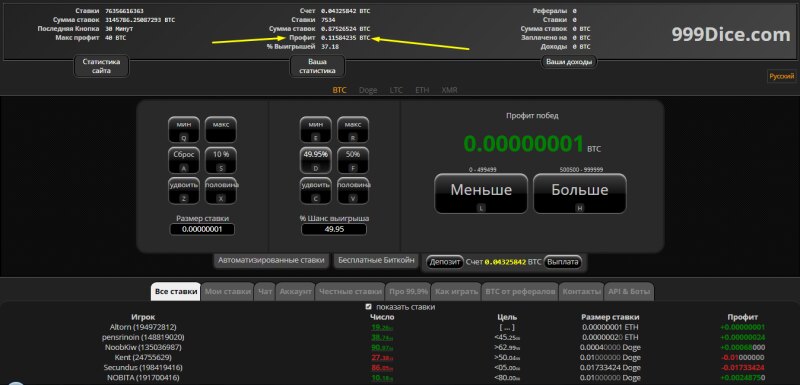
Task: Click player NOBITA (191700416)
Action: [x=143, y=377]
